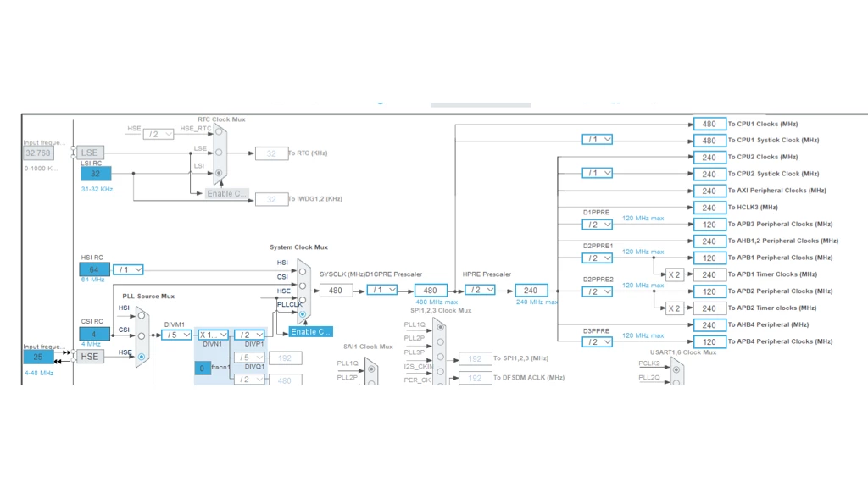Click the To APB3 Peripheral Clocks 120 value
This screenshot has width=868, height=488.
[709, 225]
